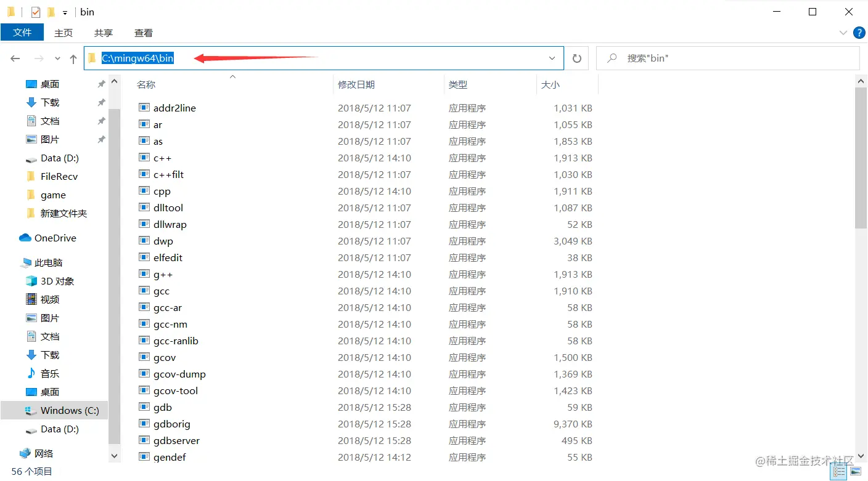This screenshot has height=481, width=868.
Task: Click the addr2line application file icon
Action: [144, 108]
